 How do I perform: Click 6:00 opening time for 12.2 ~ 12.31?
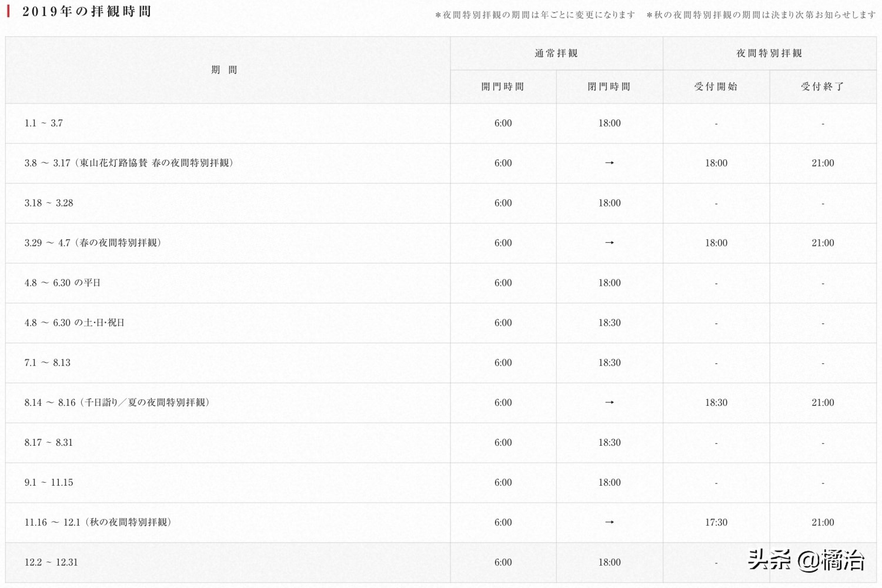(503, 563)
